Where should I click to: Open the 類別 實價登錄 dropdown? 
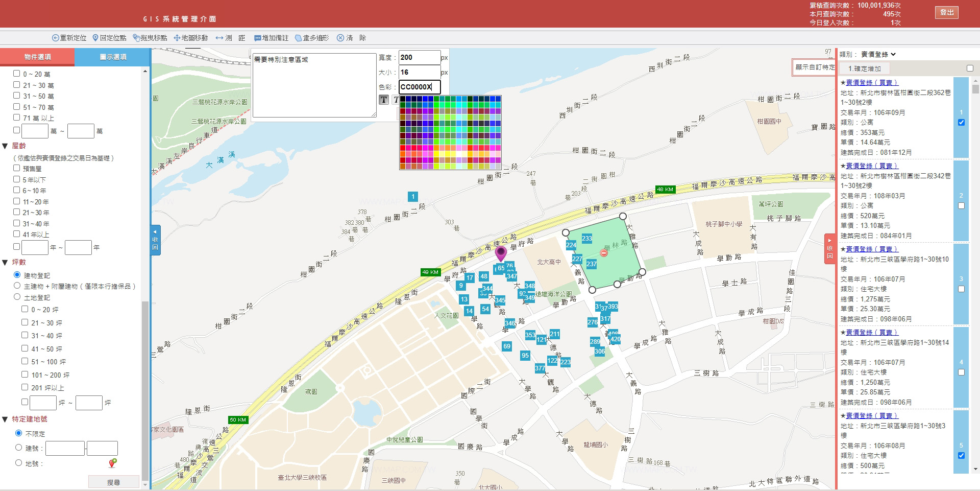pos(878,54)
